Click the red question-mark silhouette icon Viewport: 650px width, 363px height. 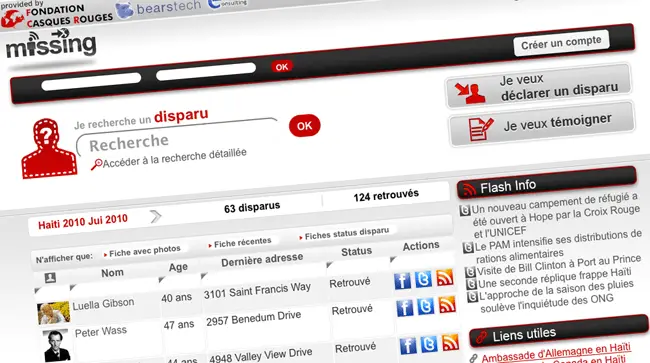click(49, 148)
